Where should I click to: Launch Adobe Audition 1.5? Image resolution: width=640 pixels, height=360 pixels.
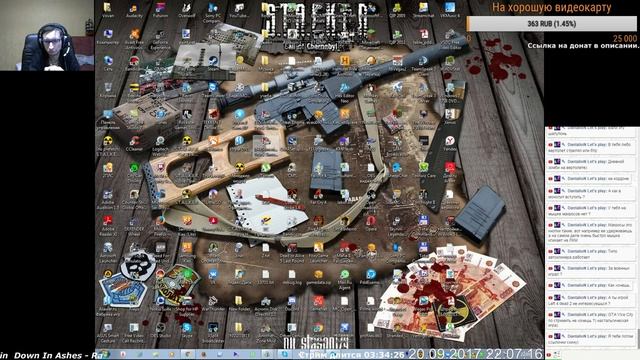point(108,199)
